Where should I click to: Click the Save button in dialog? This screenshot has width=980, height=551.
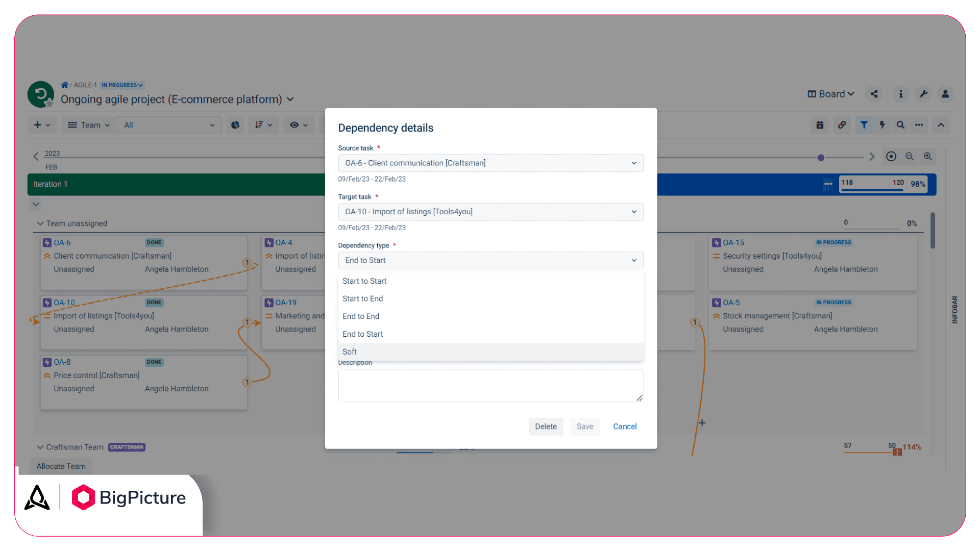pos(585,427)
